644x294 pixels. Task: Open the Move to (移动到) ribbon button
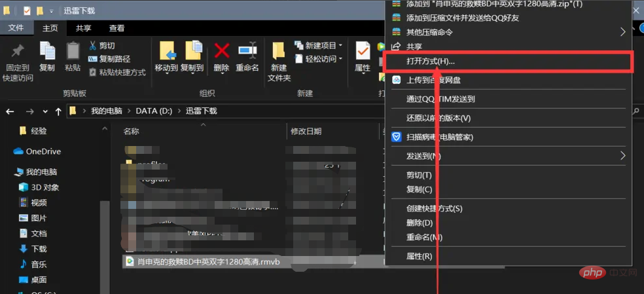point(166,58)
